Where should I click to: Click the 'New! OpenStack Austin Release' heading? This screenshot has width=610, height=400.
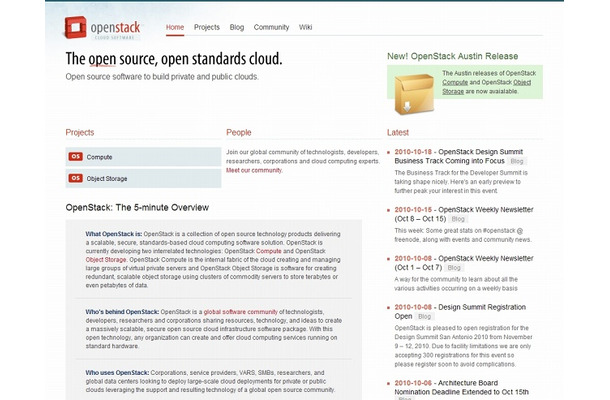click(452, 56)
